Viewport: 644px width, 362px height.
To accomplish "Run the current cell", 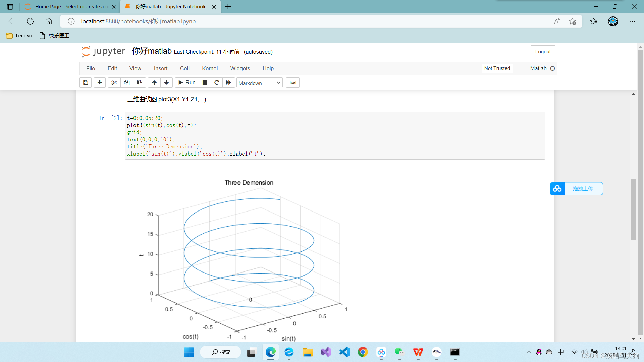I will coord(187,83).
